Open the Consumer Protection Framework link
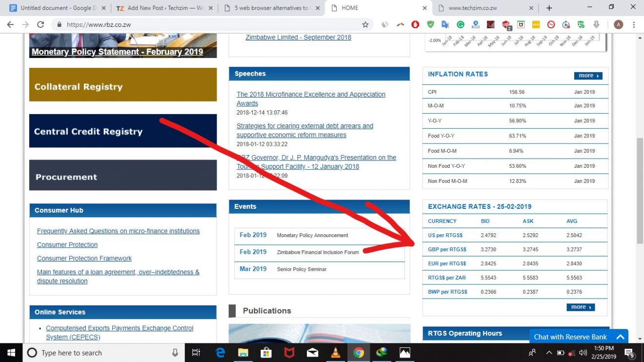The width and height of the screenshot is (644, 362). pyautogui.click(x=84, y=258)
